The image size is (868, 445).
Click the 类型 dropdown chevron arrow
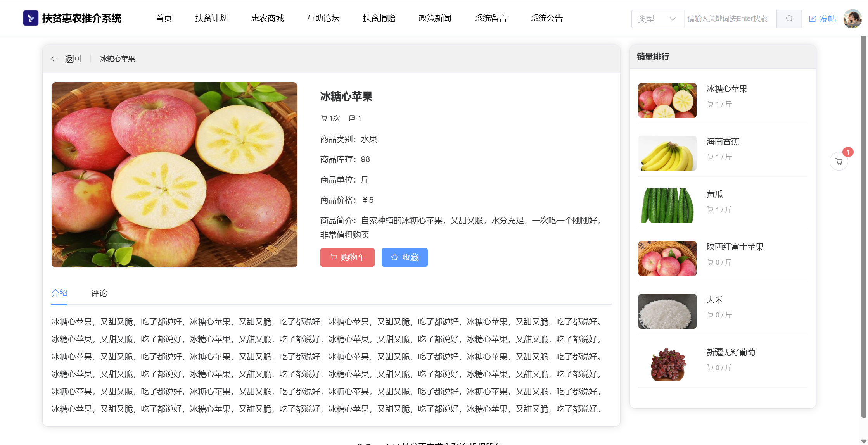(673, 19)
